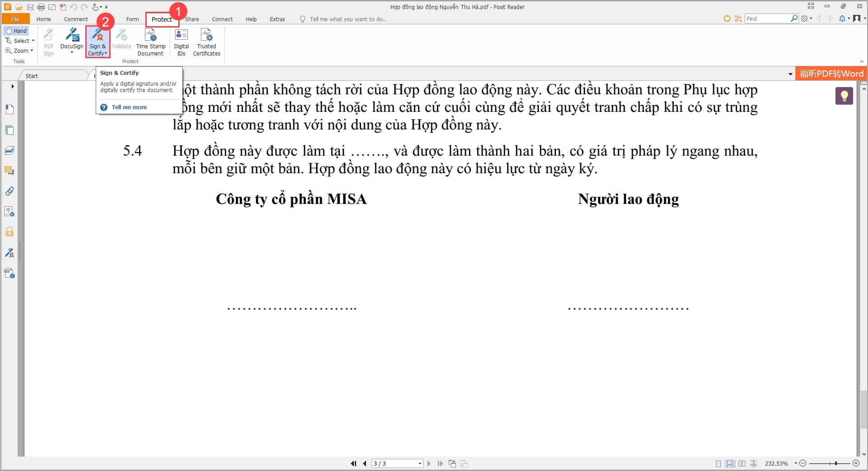Open the Attachments panel in the sidebar
Image resolution: width=868 pixels, height=471 pixels.
(x=9, y=191)
